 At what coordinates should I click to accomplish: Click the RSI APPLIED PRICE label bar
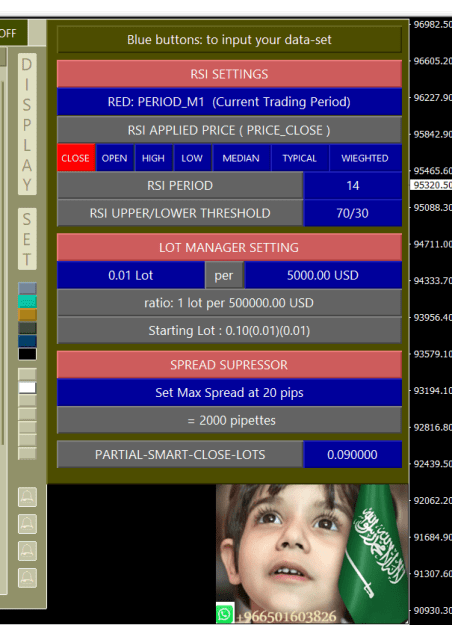(x=229, y=130)
